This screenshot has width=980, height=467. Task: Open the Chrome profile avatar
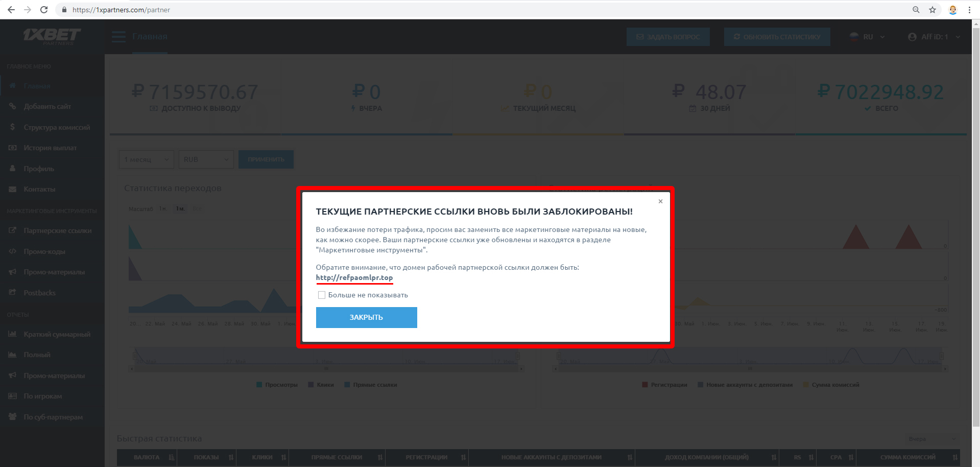click(953, 10)
